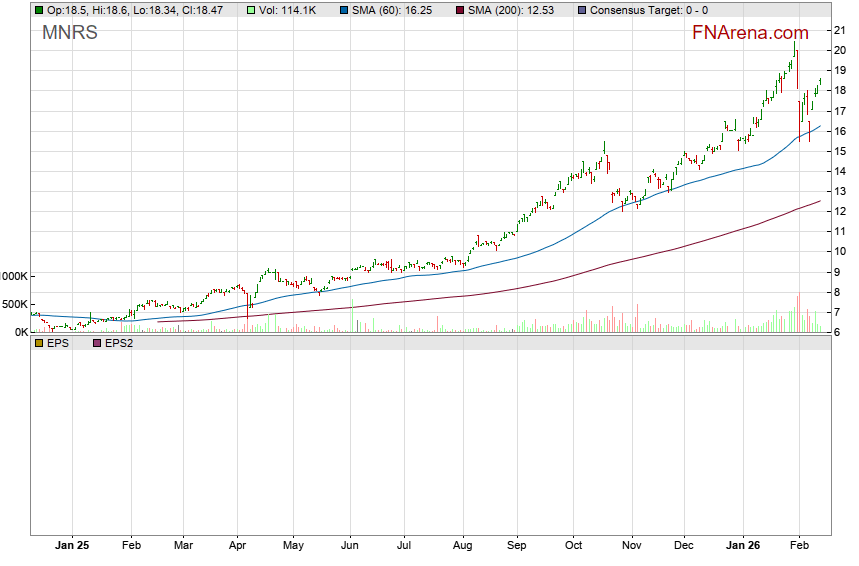Click the green price legend swatch
The width and height of the screenshot is (859, 566).
tap(38, 10)
